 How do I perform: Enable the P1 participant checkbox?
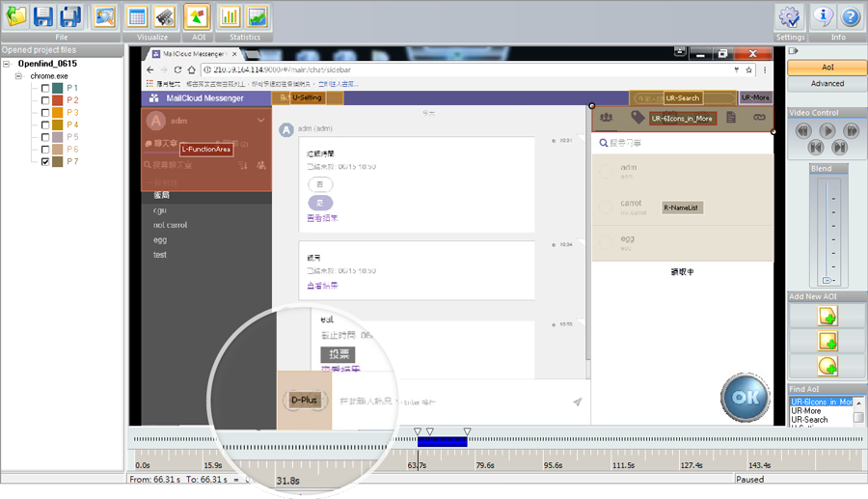[45, 88]
